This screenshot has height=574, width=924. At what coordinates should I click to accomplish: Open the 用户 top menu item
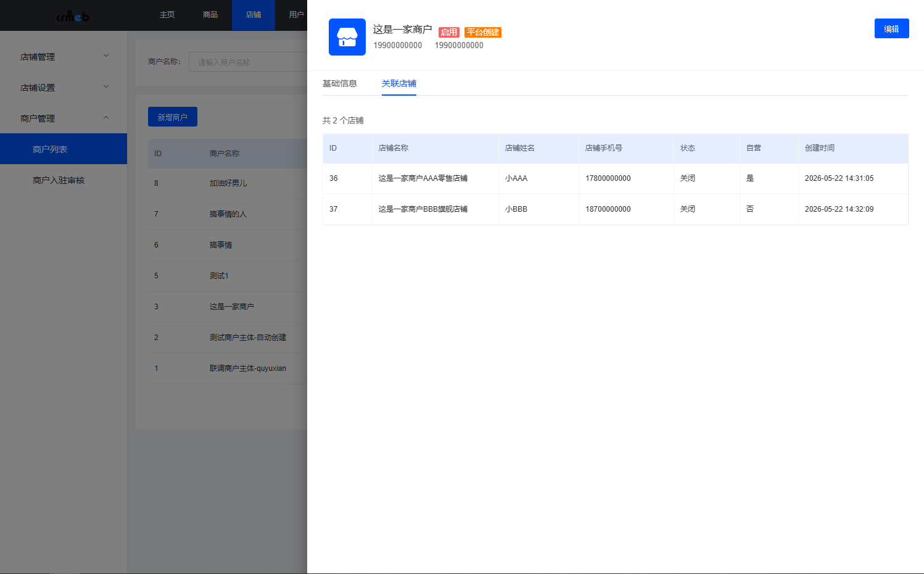297,15
